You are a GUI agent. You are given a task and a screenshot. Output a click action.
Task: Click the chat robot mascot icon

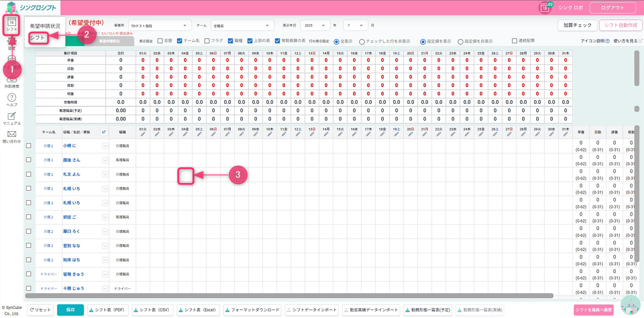click(631, 306)
